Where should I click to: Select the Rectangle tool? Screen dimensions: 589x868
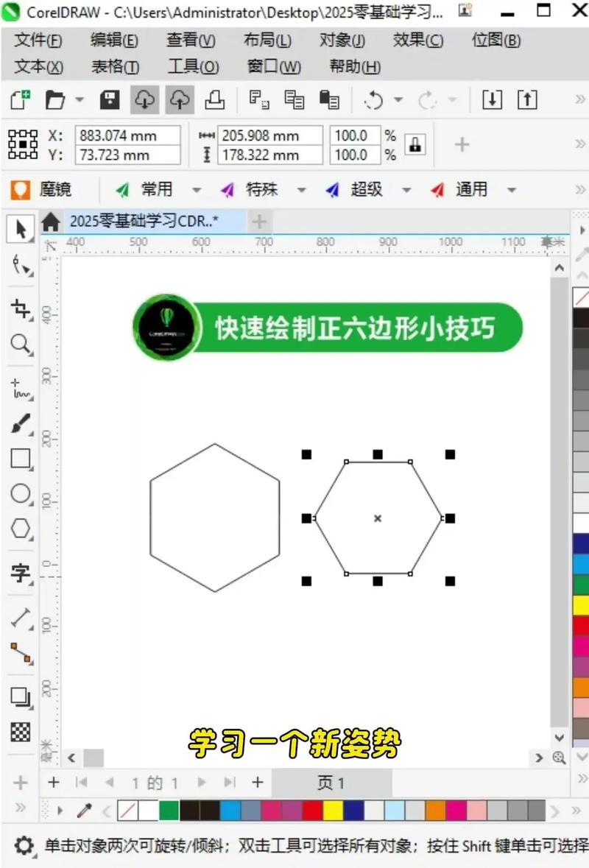(21, 459)
